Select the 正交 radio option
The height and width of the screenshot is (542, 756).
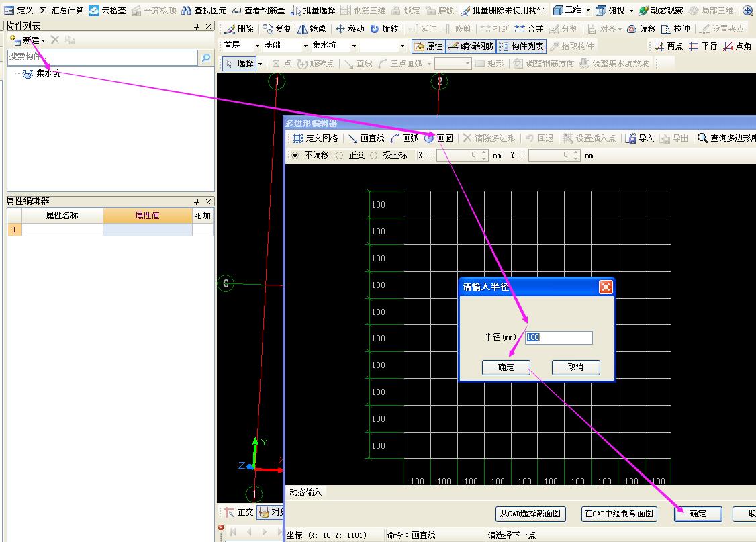tap(340, 155)
